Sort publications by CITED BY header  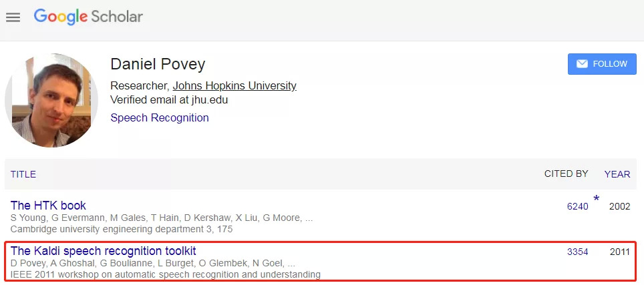pos(566,174)
